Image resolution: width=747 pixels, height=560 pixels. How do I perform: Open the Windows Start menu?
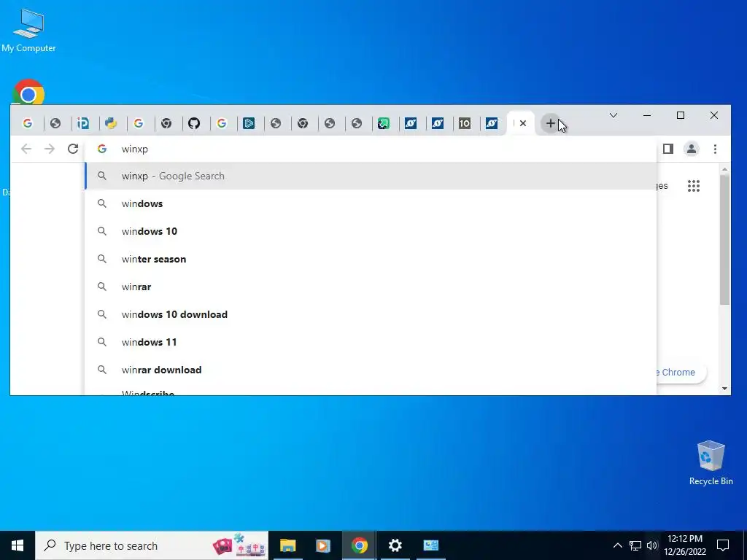18,545
